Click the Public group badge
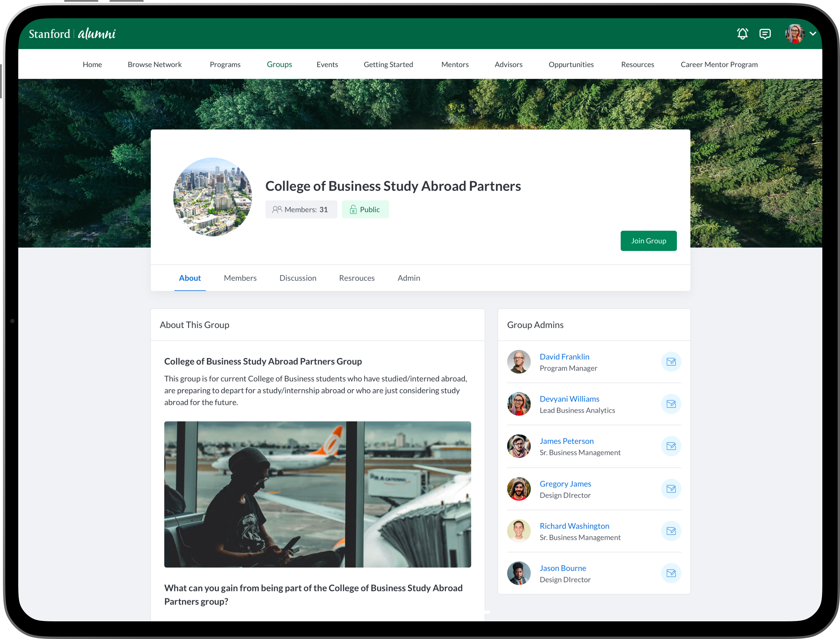The width and height of the screenshot is (840, 639). coord(365,210)
